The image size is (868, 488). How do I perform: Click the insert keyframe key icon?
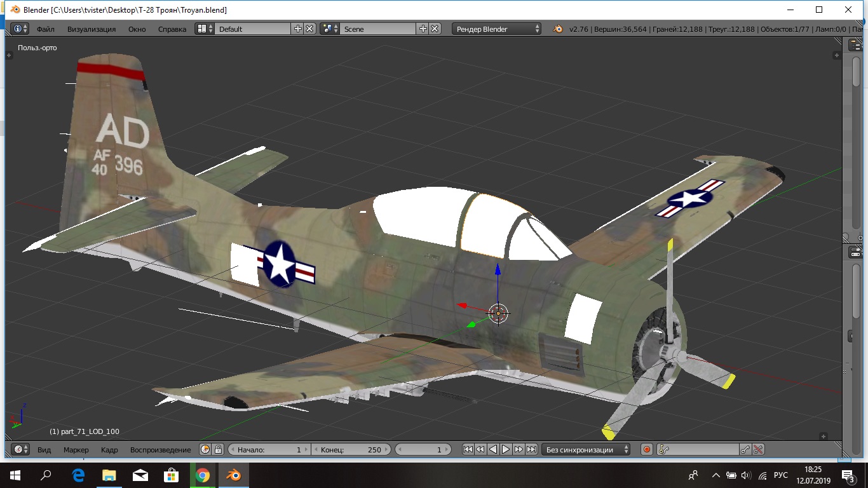[x=745, y=449]
